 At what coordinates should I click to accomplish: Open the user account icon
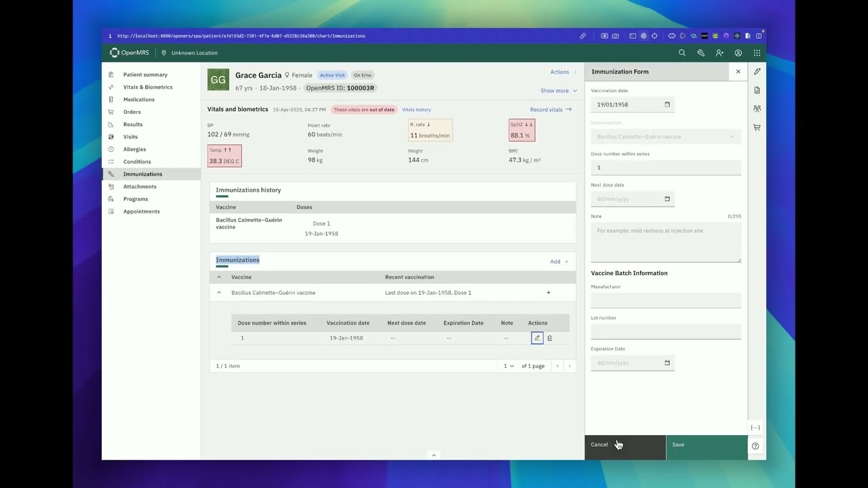pyautogui.click(x=738, y=53)
